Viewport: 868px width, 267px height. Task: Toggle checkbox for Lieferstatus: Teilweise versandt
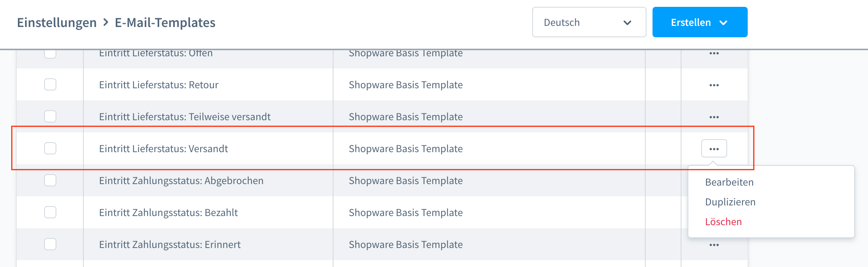50,116
